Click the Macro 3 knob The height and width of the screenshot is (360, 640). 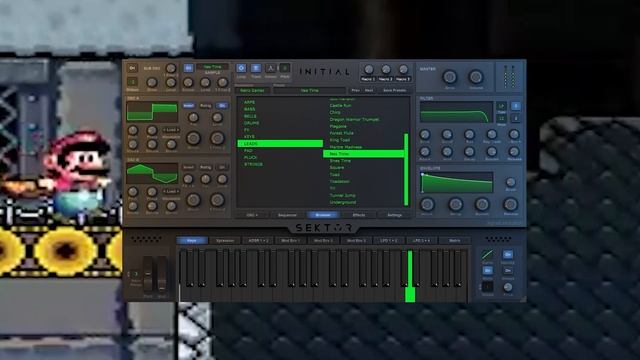point(403,69)
